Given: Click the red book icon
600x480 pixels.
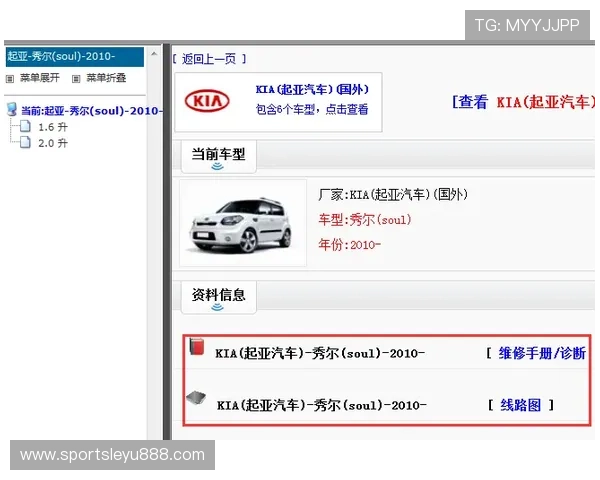Looking at the screenshot, I should coord(197,347).
